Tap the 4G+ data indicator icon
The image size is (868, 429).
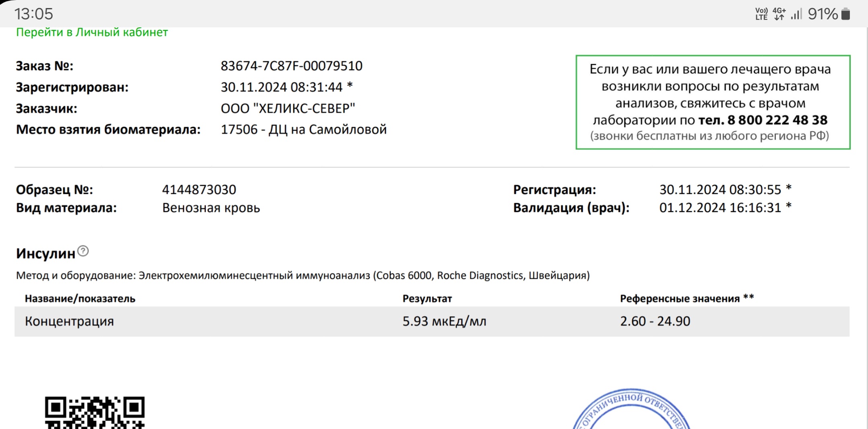click(779, 14)
